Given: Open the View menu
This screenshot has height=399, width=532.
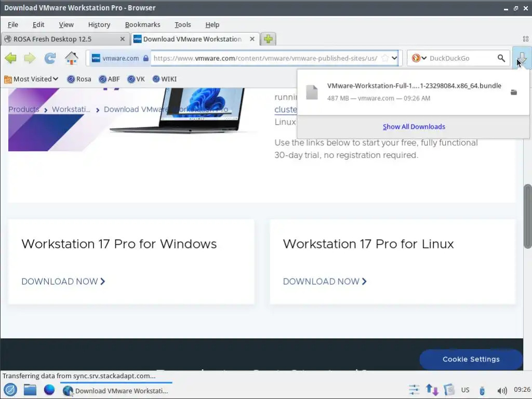Looking at the screenshot, I should coord(66,24).
